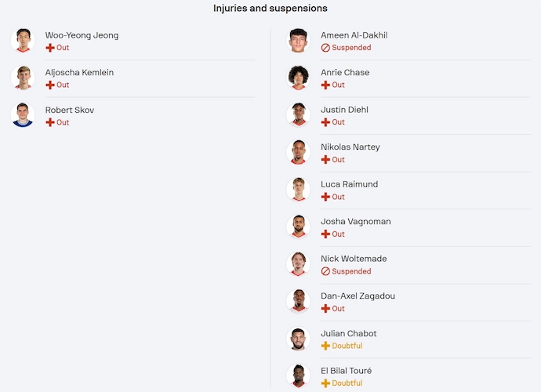Open Luca Raimund's player name link

(x=349, y=184)
